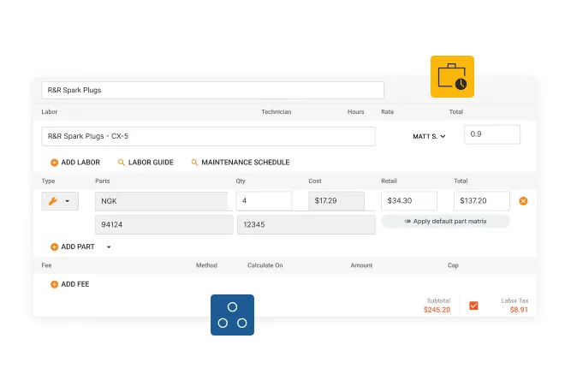Click the part number field showing 94124

pyautogui.click(x=164, y=224)
